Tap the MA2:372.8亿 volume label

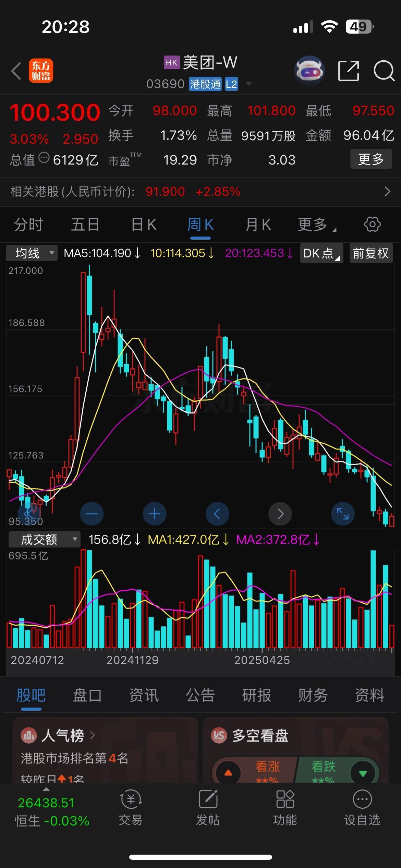coord(278,540)
